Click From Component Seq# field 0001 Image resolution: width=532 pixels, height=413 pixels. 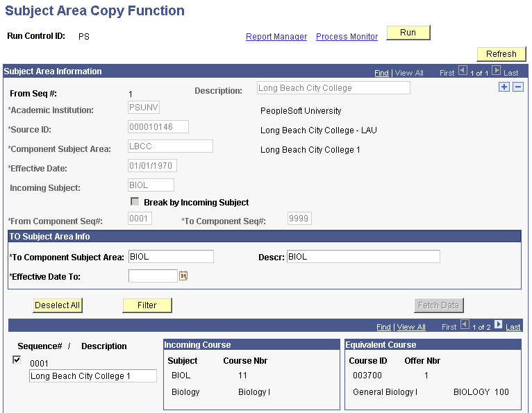(x=140, y=219)
